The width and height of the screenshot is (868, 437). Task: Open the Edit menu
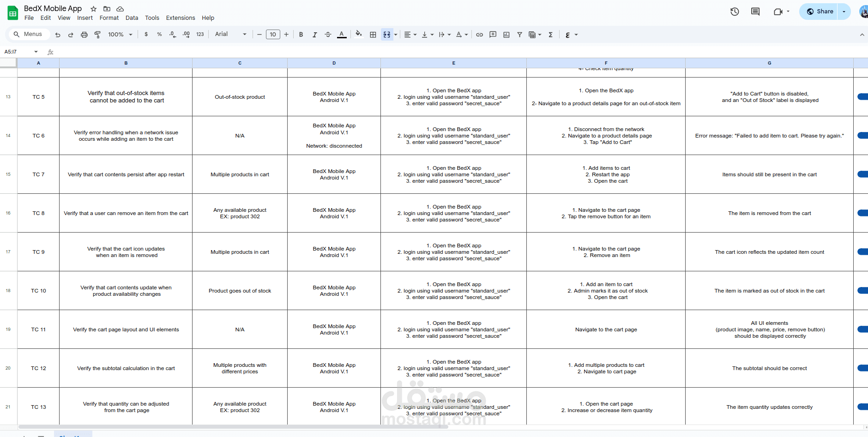click(46, 18)
